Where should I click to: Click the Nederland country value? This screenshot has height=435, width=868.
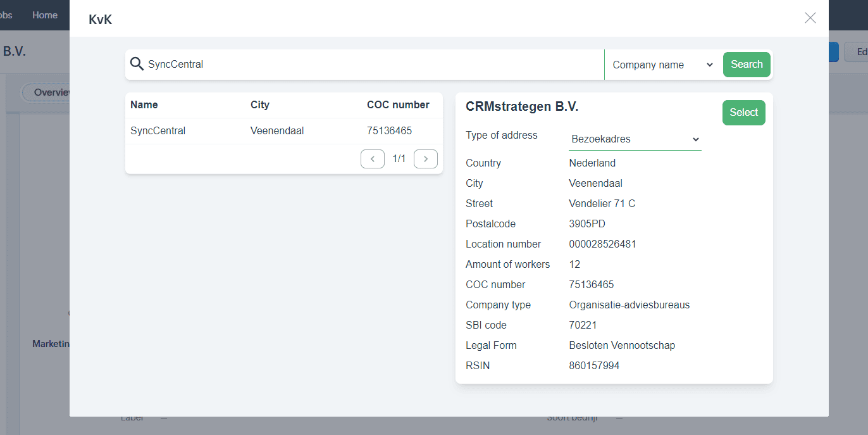click(x=592, y=163)
